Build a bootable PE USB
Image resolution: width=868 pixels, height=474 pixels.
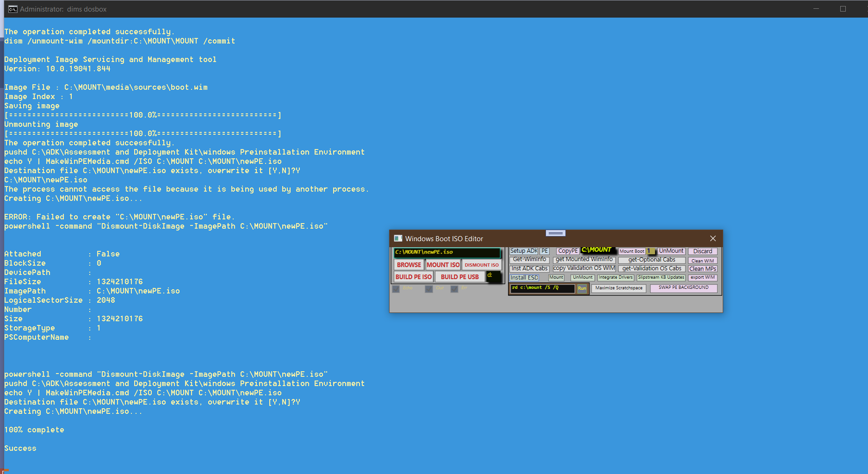460,276
